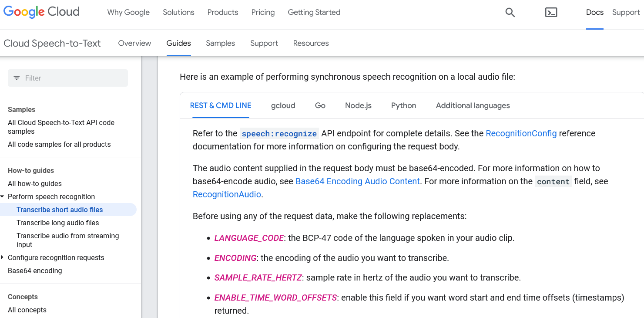This screenshot has width=644, height=318.
Task: Open the search magnifying glass icon
Action: (510, 12)
